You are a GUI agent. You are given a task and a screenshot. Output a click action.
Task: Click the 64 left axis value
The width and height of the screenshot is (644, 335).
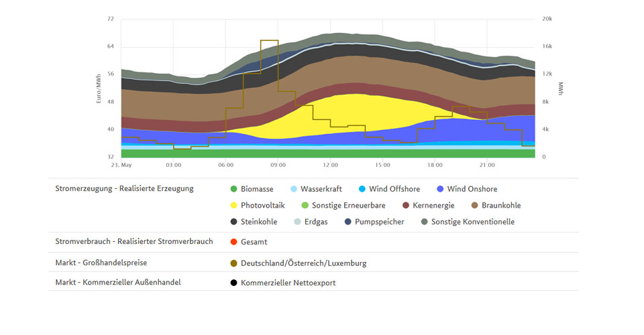111,46
